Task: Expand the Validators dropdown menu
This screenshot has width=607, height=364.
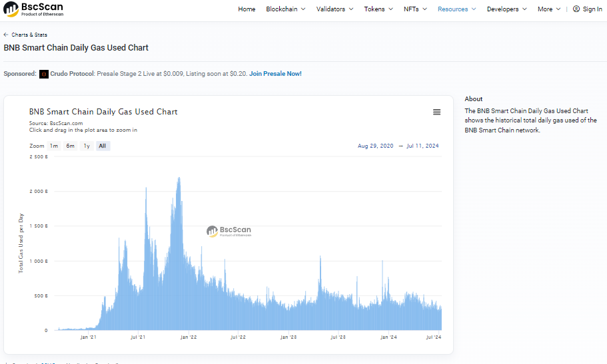Action: pos(335,9)
